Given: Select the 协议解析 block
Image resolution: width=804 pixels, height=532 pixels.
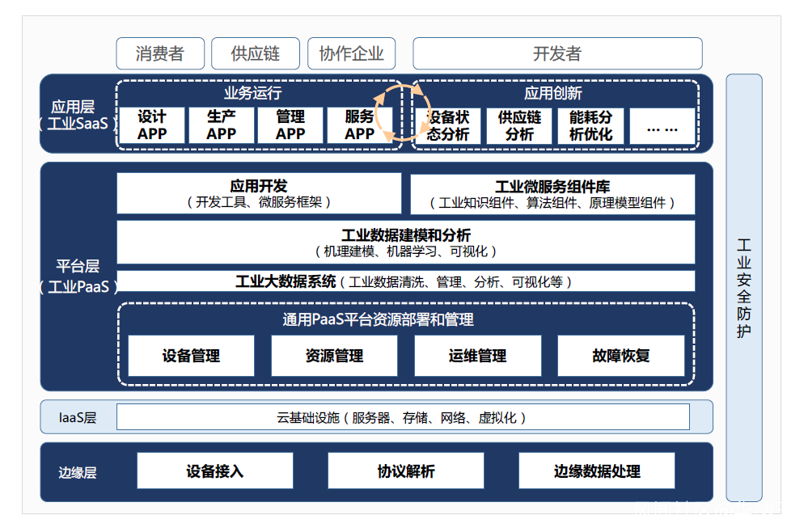Looking at the screenshot, I should [405, 471].
